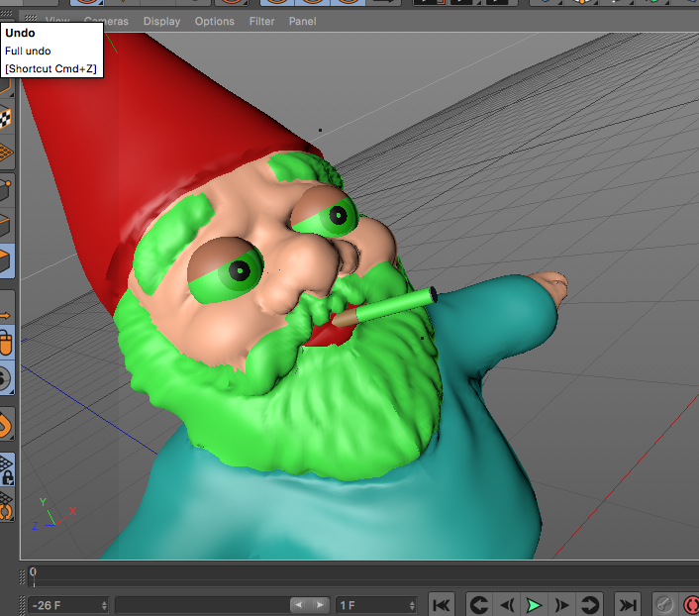Screen dimensions: 699x616
Task: Step to the previous frame
Action: click(x=507, y=604)
